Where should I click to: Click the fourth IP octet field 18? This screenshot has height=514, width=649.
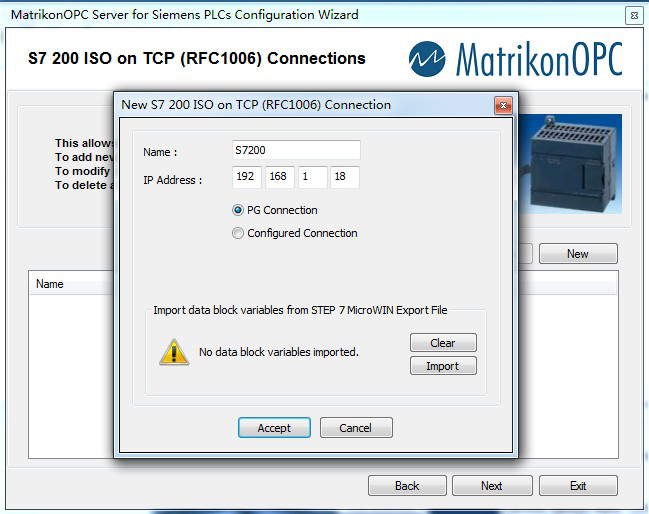coord(345,177)
